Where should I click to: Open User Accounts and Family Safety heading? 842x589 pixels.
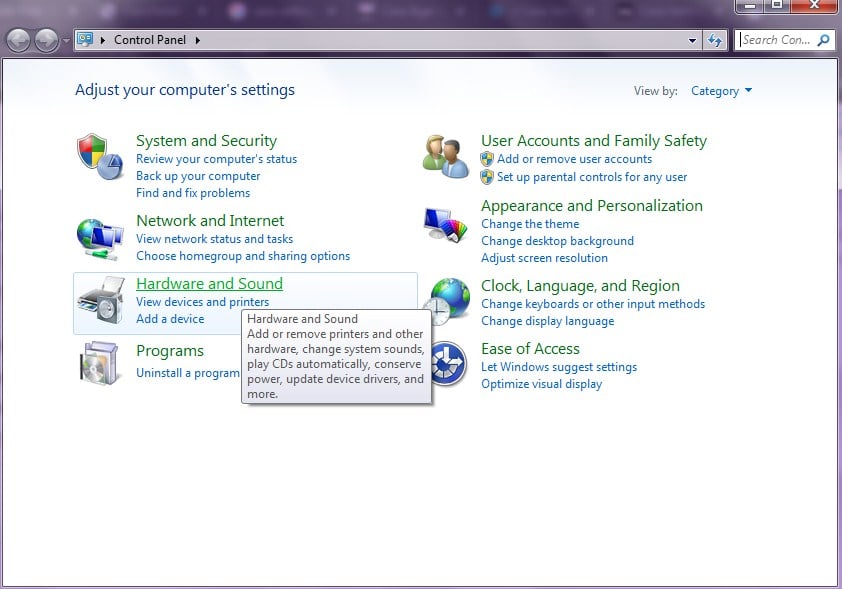(x=594, y=141)
